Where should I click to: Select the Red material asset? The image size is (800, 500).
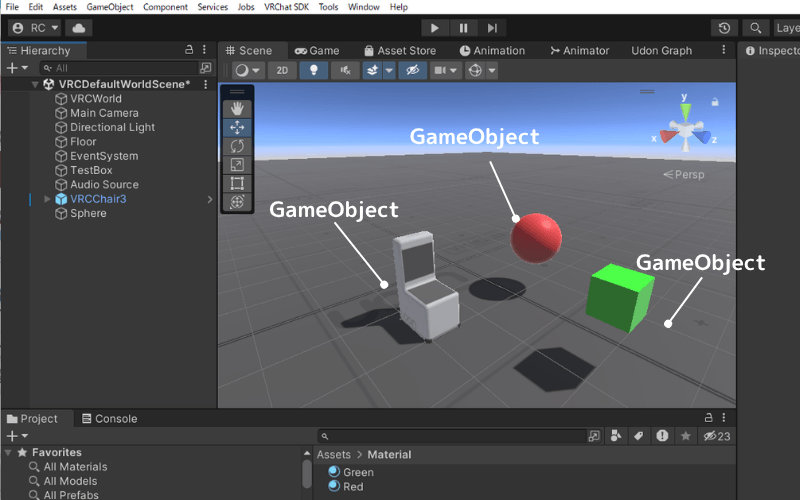(346, 486)
